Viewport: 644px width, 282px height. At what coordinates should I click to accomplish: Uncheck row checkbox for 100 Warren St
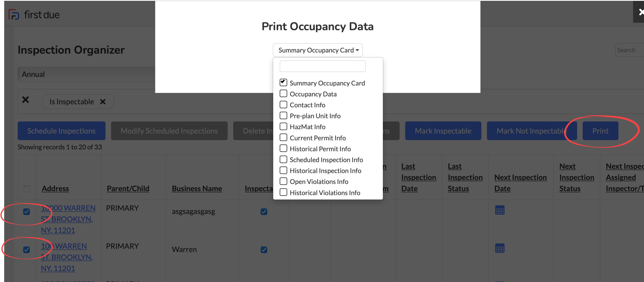point(26,250)
